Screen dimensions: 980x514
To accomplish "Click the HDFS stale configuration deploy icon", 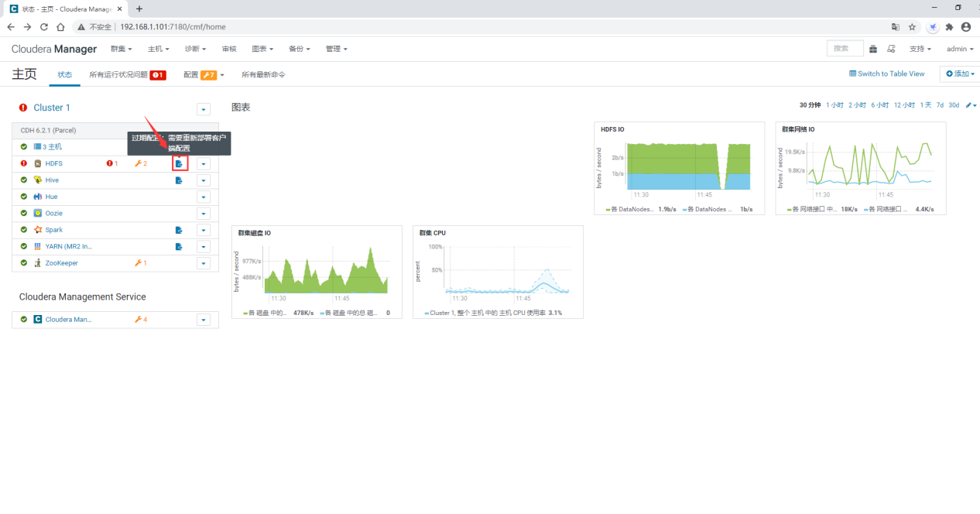I will 179,163.
